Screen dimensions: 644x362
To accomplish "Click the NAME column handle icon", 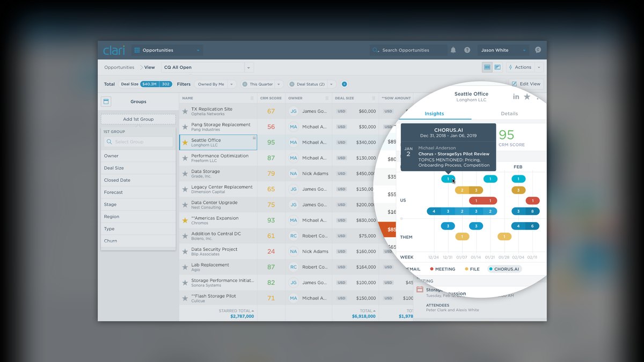I will click(x=252, y=98).
